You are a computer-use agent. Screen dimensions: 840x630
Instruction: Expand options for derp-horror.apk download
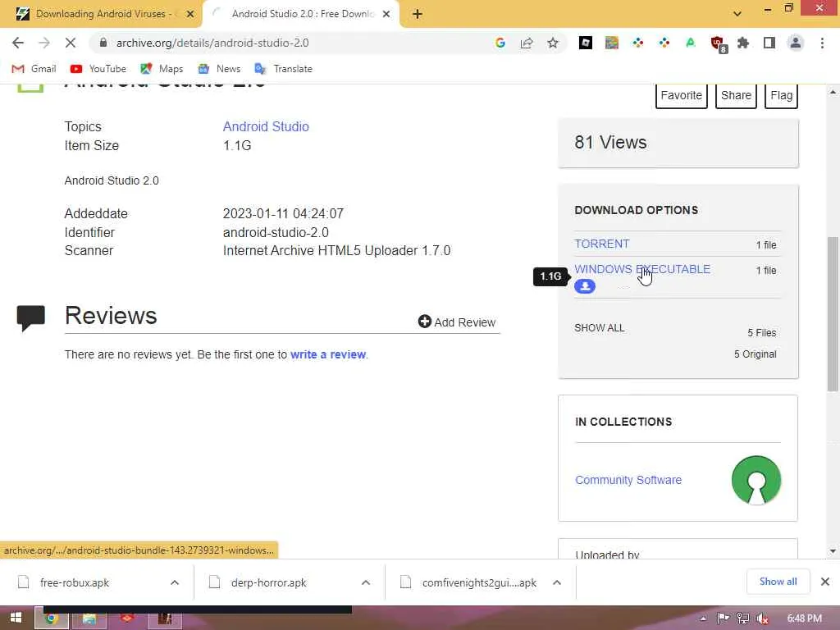pos(366,582)
